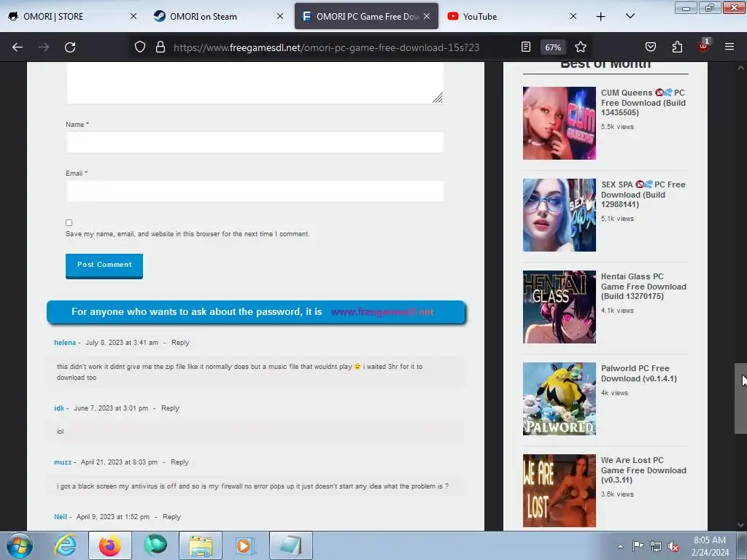Click the scrollbar down arrow

click(x=740, y=525)
